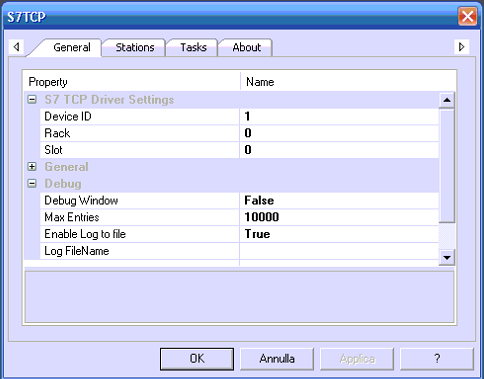Select the Rack property label

click(x=57, y=133)
